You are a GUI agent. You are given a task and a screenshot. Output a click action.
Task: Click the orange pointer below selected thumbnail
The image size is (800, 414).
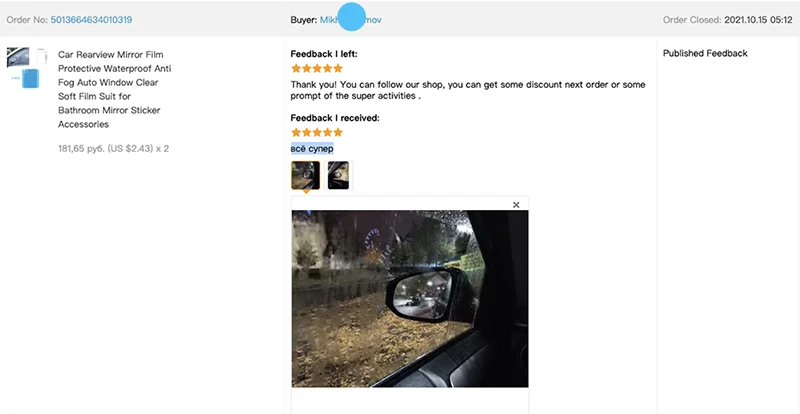(x=306, y=192)
